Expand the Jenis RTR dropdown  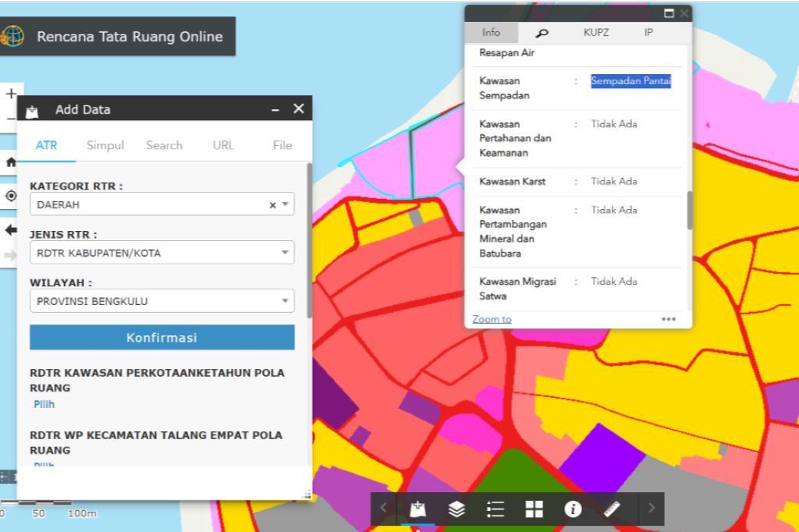(286, 252)
